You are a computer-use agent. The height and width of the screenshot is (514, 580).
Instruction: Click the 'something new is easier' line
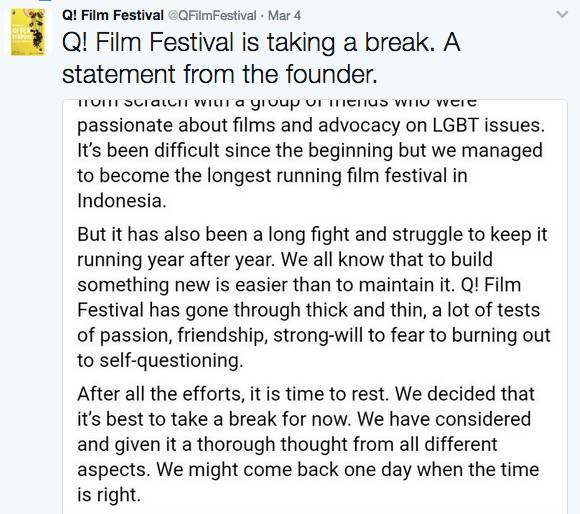pyautogui.click(x=299, y=285)
